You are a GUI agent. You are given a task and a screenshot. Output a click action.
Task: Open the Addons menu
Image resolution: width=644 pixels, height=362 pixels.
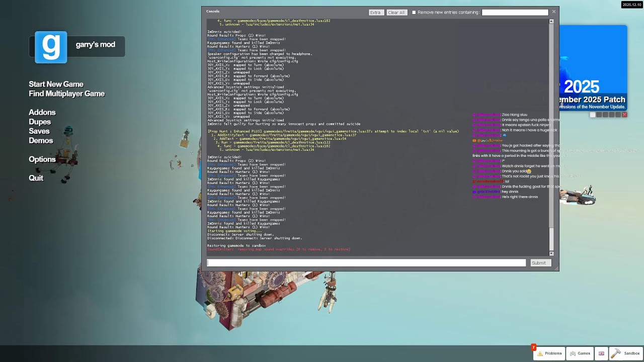42,112
